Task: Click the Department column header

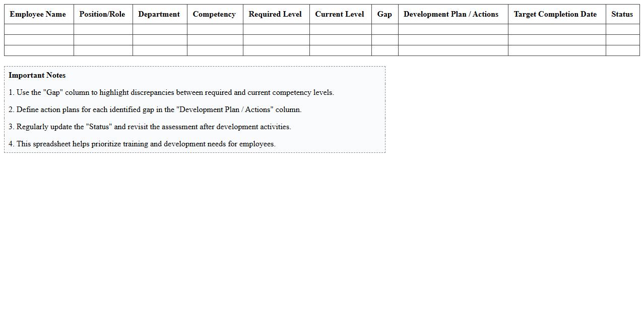Action: pos(159,14)
